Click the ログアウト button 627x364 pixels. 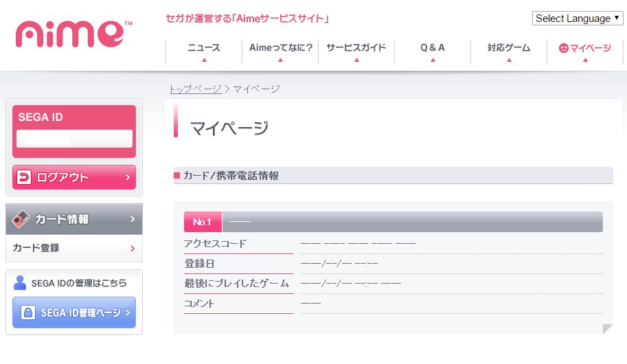[x=74, y=177]
